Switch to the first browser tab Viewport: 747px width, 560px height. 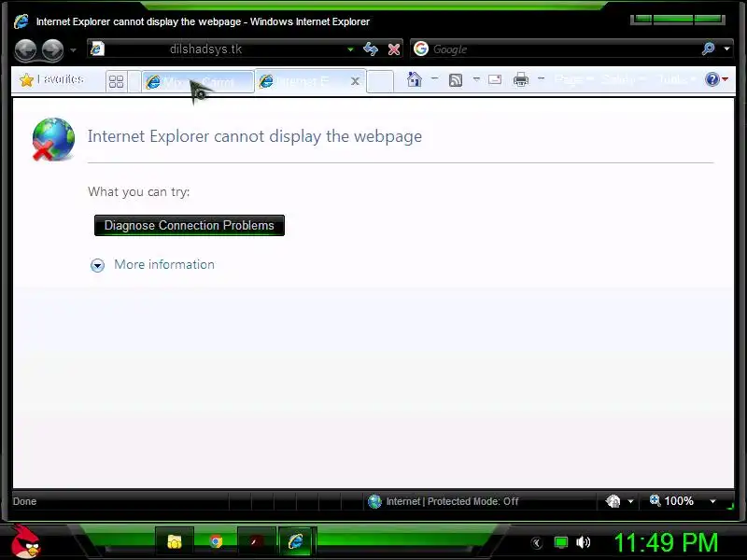coord(198,82)
